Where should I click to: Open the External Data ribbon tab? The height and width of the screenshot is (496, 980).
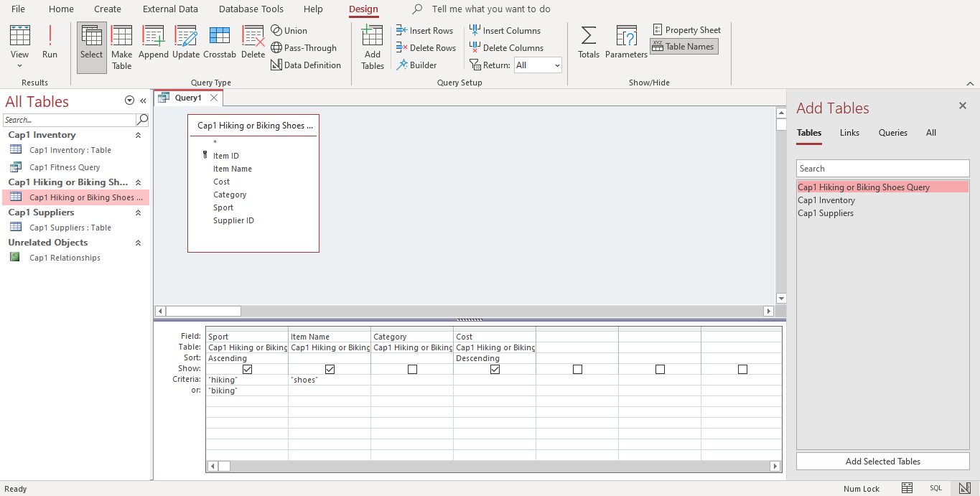click(x=170, y=9)
